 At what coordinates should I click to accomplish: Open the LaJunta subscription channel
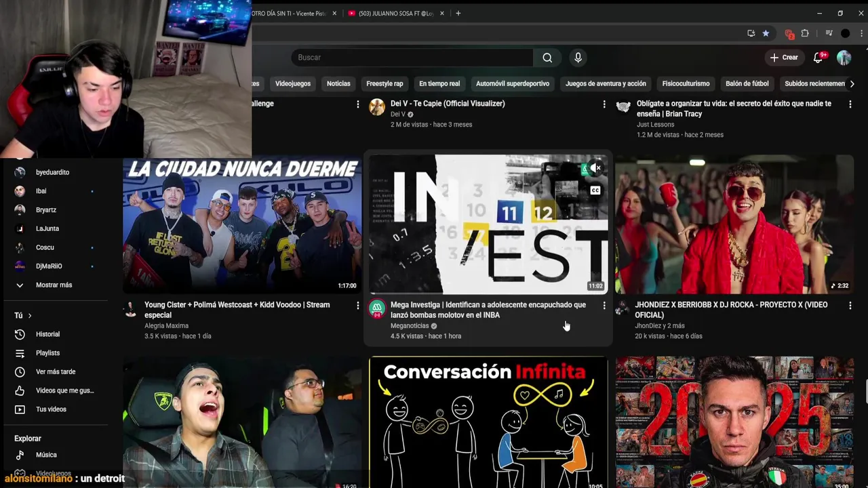(56, 229)
